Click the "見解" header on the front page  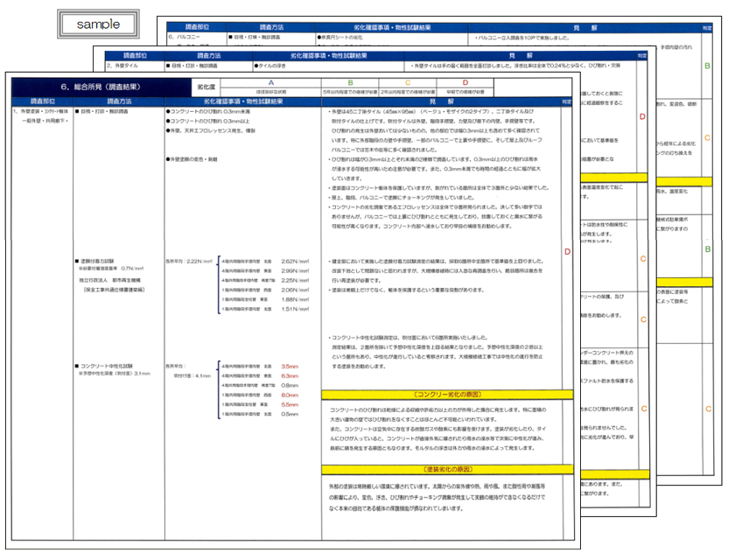[441, 101]
